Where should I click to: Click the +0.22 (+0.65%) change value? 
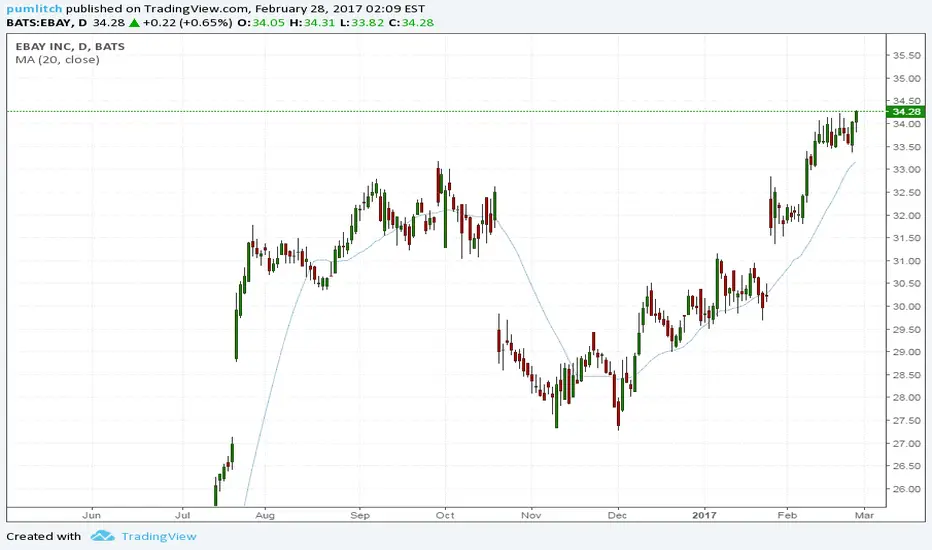pos(188,23)
